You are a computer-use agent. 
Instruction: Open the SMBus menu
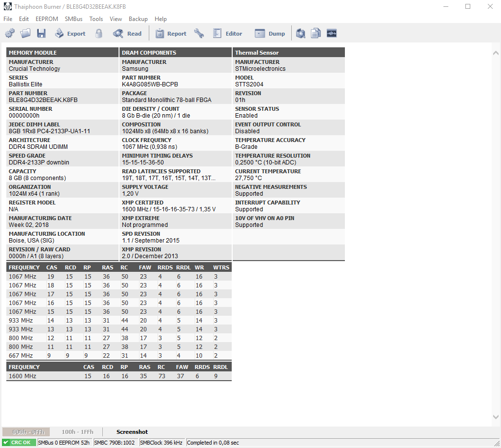click(x=74, y=19)
